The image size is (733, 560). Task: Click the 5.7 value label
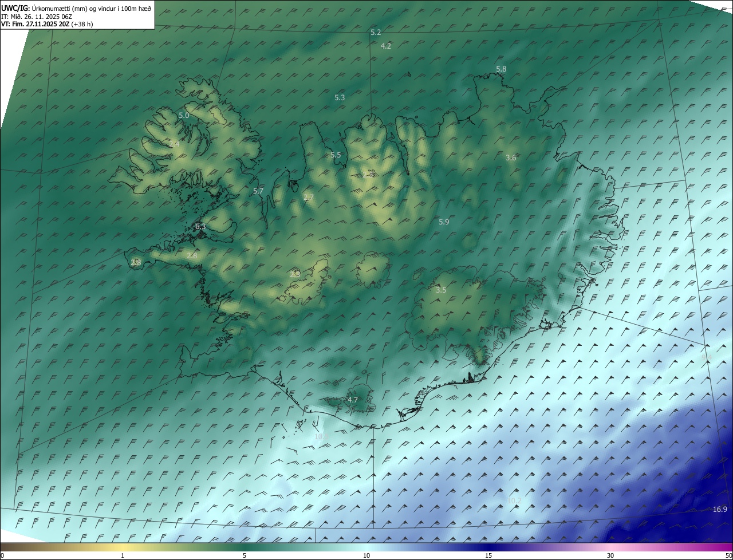click(258, 191)
